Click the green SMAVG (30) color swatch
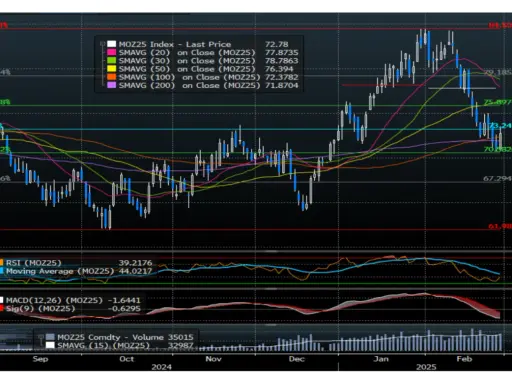This screenshot has height=384, width=512. point(111,61)
